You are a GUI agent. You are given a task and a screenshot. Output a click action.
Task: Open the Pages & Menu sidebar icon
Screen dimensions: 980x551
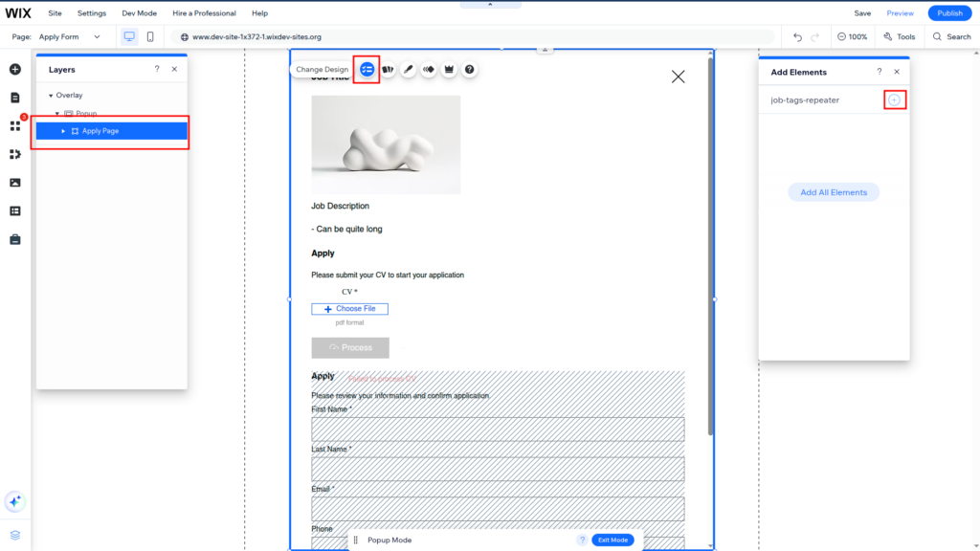pyautogui.click(x=14, y=98)
